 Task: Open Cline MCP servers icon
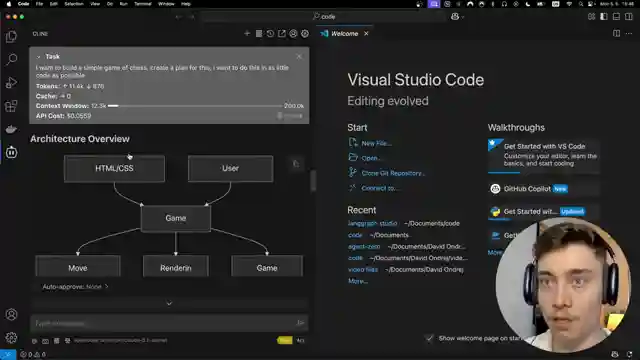[259, 33]
